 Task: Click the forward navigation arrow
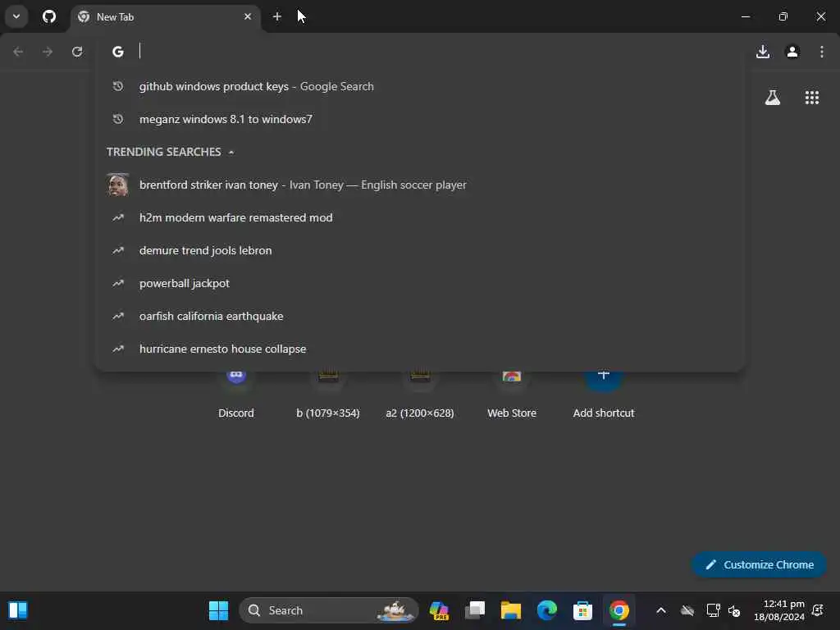coord(48,52)
